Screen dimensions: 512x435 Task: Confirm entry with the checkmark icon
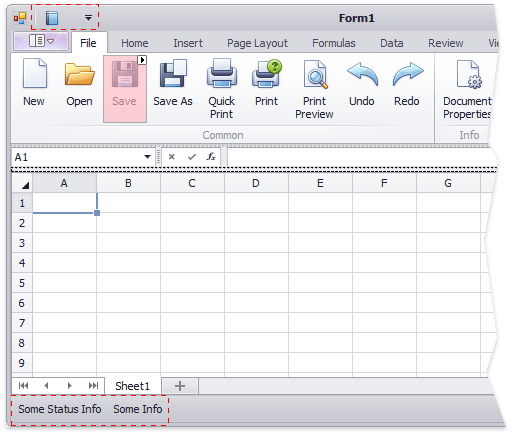click(192, 157)
